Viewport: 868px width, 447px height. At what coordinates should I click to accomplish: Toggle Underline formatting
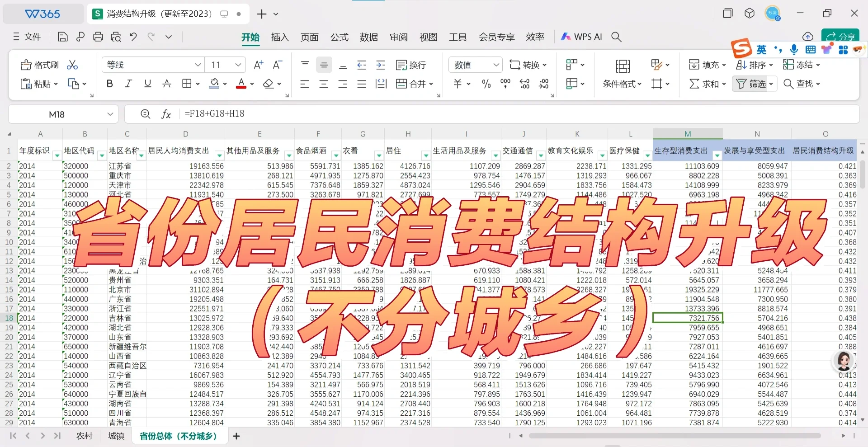coord(147,84)
